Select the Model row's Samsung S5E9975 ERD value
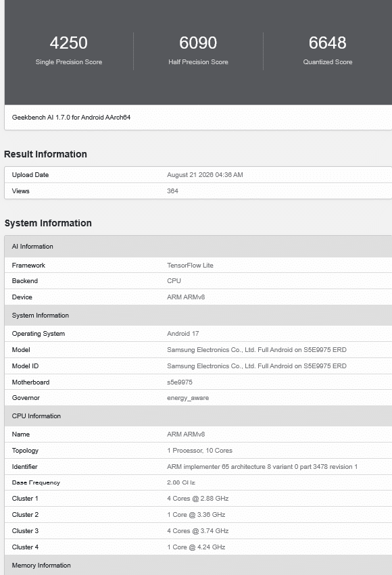This screenshot has width=392, height=575. [257, 350]
